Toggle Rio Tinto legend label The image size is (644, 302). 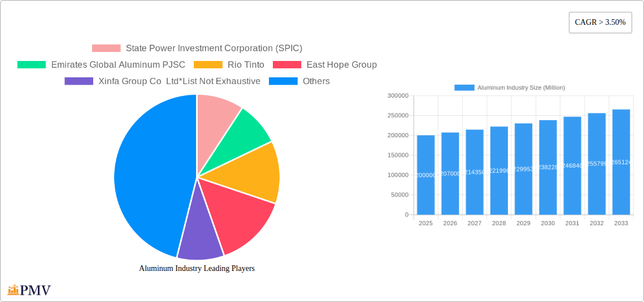pos(246,65)
